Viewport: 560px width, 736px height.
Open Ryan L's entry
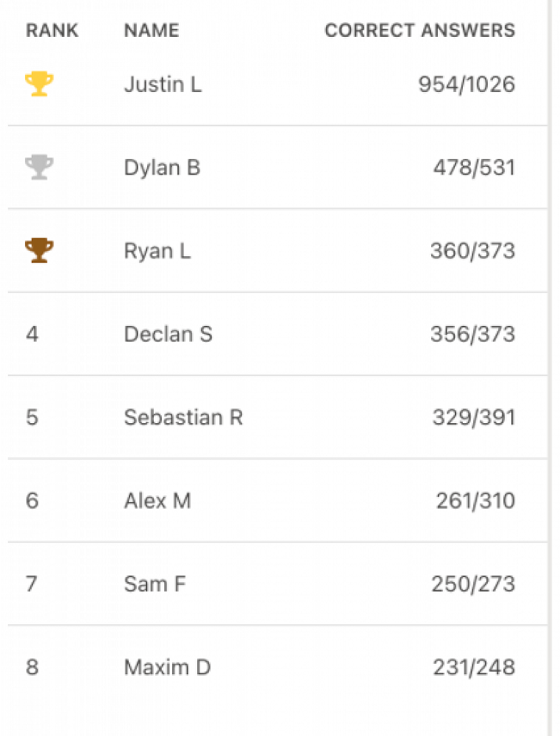pyautogui.click(x=157, y=251)
